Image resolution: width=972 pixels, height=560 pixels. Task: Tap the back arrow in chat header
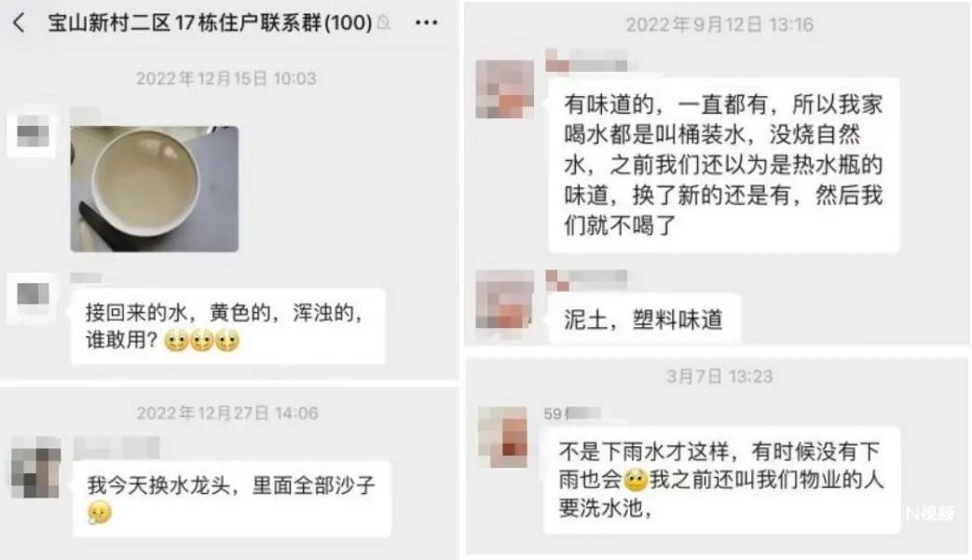20,23
